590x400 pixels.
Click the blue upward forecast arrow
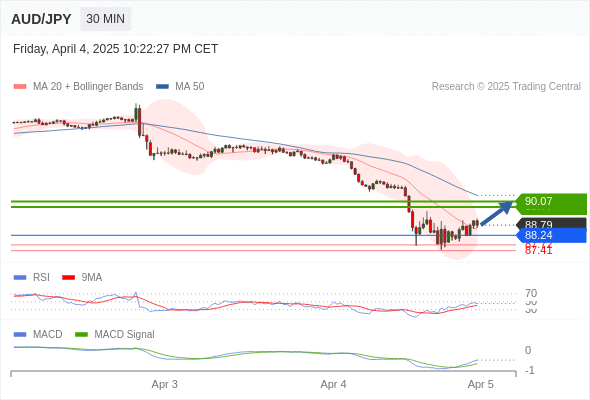tap(496, 213)
